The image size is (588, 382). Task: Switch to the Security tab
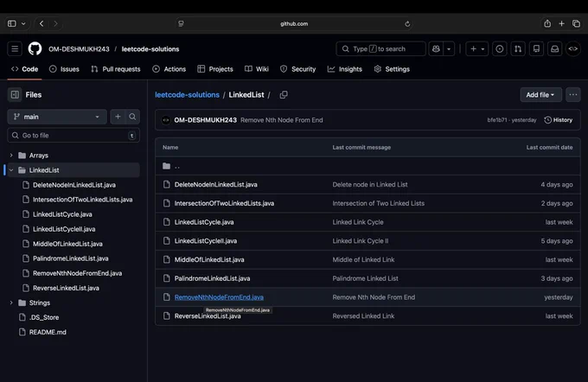[298, 69]
